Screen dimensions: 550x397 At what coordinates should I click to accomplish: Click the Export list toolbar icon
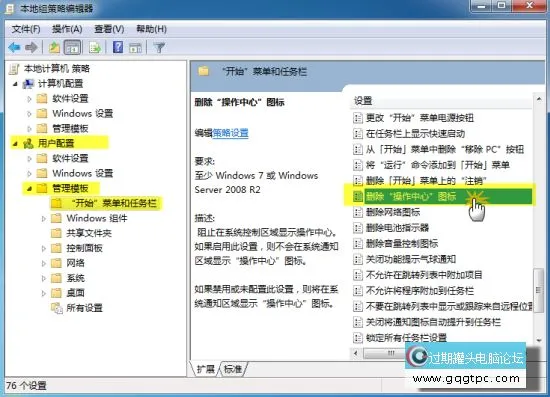[95, 47]
